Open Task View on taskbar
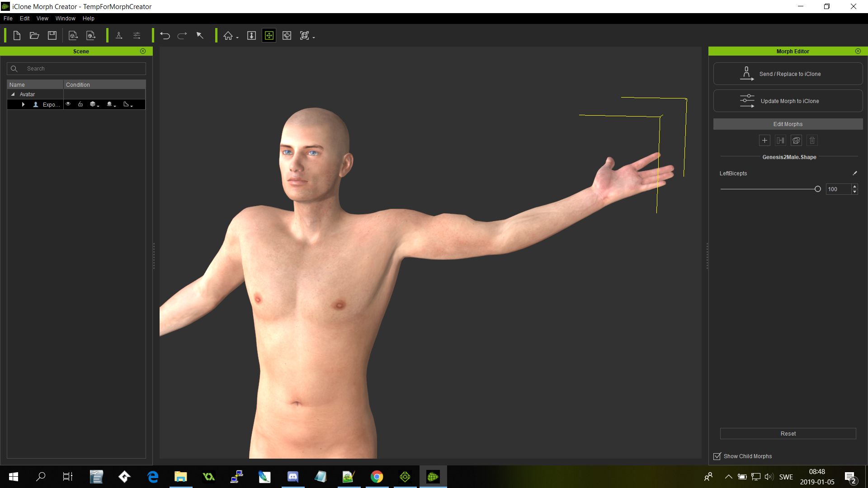868x488 pixels. (68, 477)
